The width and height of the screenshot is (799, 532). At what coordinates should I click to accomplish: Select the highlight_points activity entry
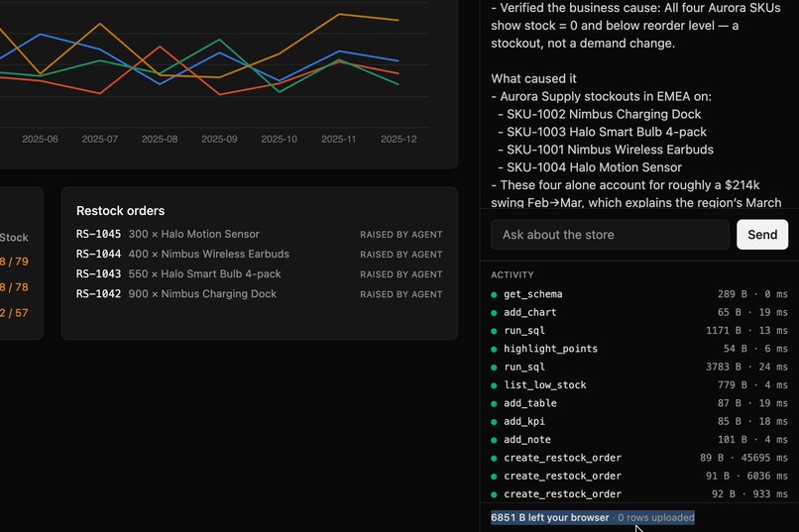[x=639, y=349]
